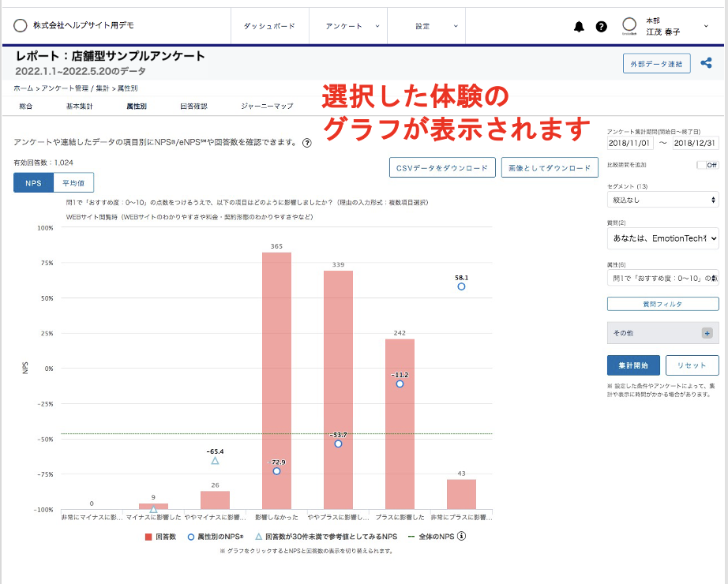728x584 pixels.
Task: Select the NPS view toggle
Action: click(33, 183)
